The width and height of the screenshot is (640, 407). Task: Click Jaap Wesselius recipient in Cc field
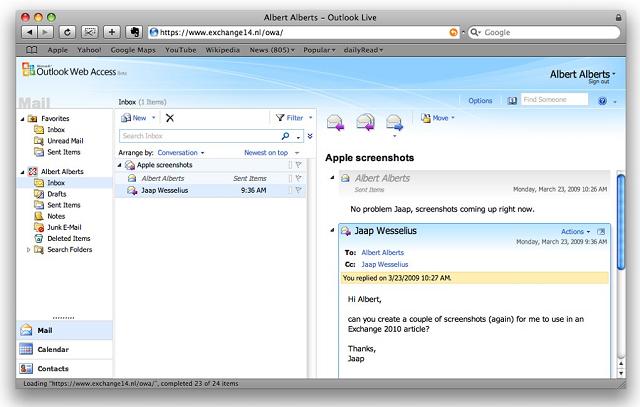coord(384,264)
